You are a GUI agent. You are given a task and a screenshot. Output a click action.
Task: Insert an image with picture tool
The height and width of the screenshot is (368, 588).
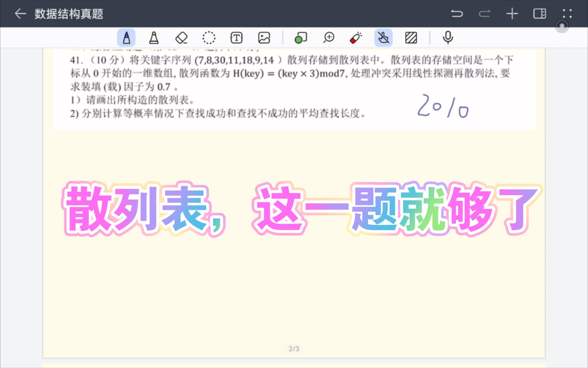(264, 37)
